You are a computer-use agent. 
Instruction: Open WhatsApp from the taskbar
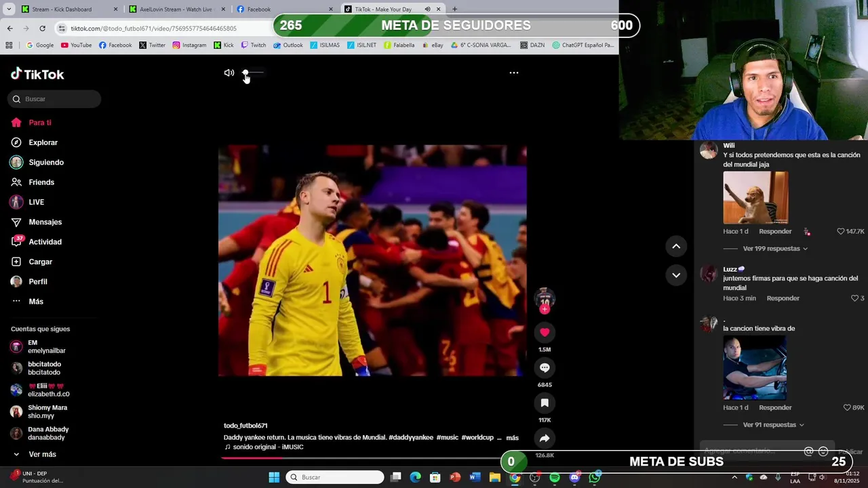(595, 477)
